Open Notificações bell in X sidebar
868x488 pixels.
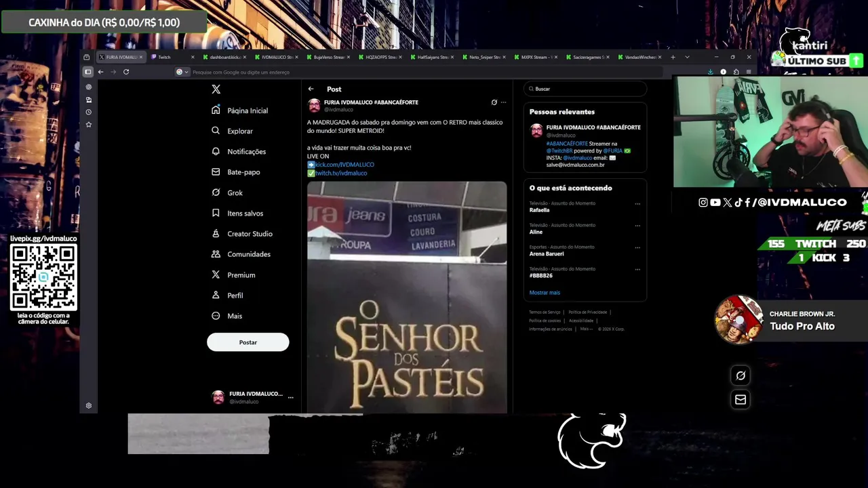coord(239,152)
